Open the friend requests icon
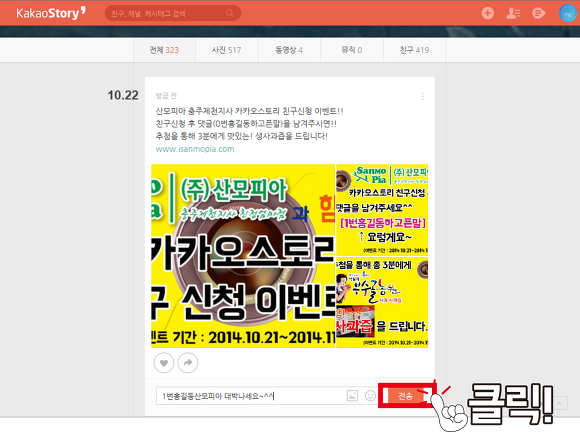This screenshot has height=432, width=580. (x=513, y=13)
